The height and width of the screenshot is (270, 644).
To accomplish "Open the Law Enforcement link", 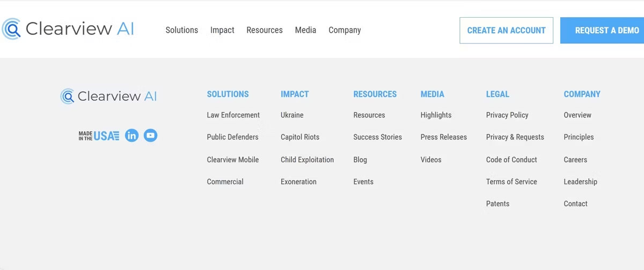I will (x=233, y=115).
